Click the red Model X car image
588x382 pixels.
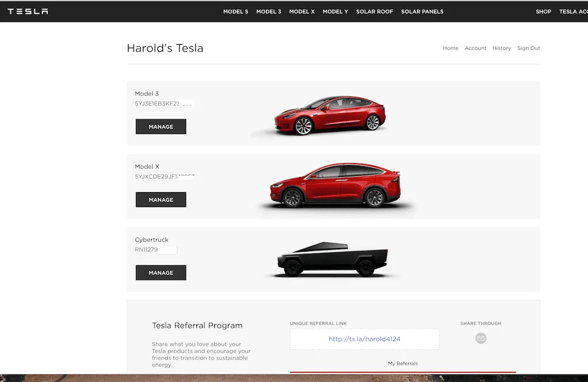[x=335, y=186]
